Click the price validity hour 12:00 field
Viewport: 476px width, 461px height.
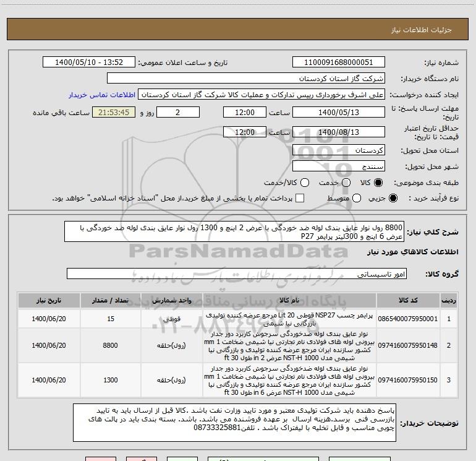pos(245,132)
